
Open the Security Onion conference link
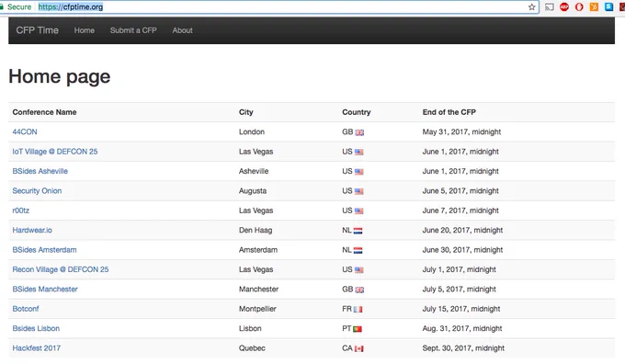click(37, 190)
